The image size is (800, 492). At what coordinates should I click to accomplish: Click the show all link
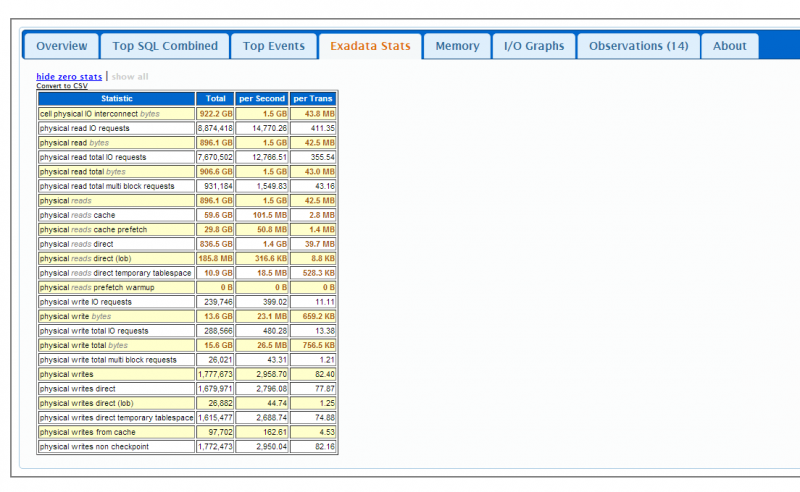130,77
